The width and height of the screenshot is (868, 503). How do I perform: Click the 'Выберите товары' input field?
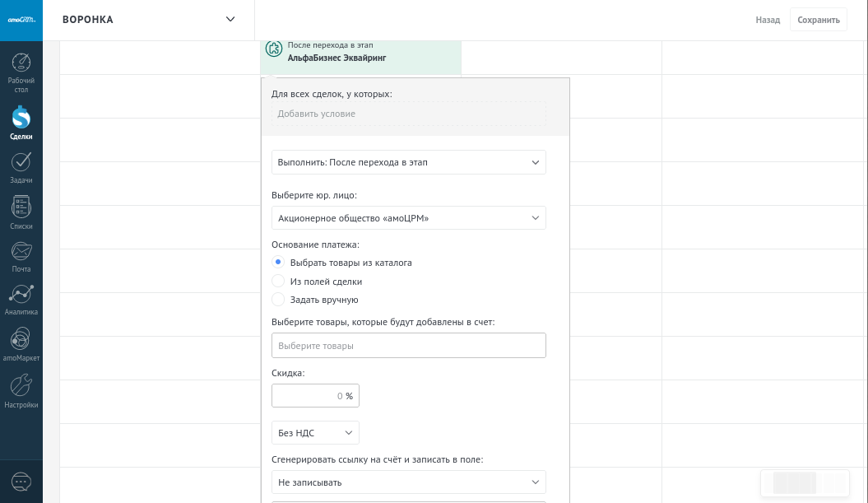(x=408, y=346)
